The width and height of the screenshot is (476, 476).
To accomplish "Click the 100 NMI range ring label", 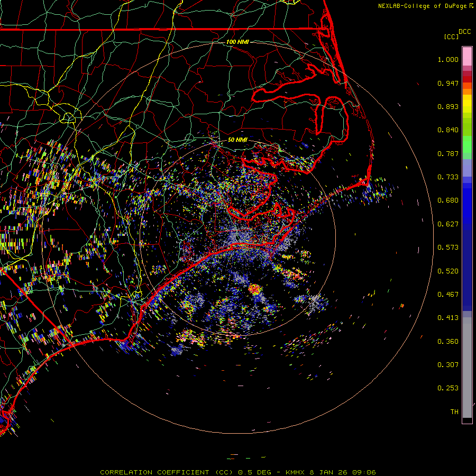I will [x=237, y=42].
